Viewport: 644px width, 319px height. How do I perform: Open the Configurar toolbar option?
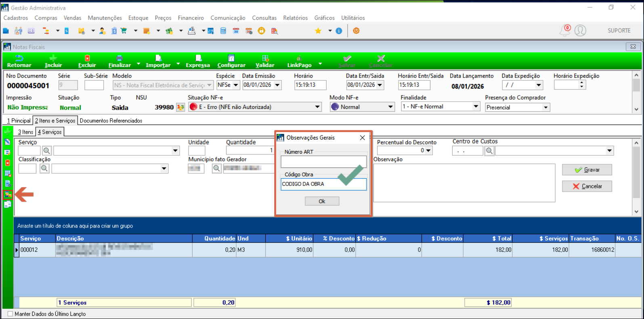point(231,58)
